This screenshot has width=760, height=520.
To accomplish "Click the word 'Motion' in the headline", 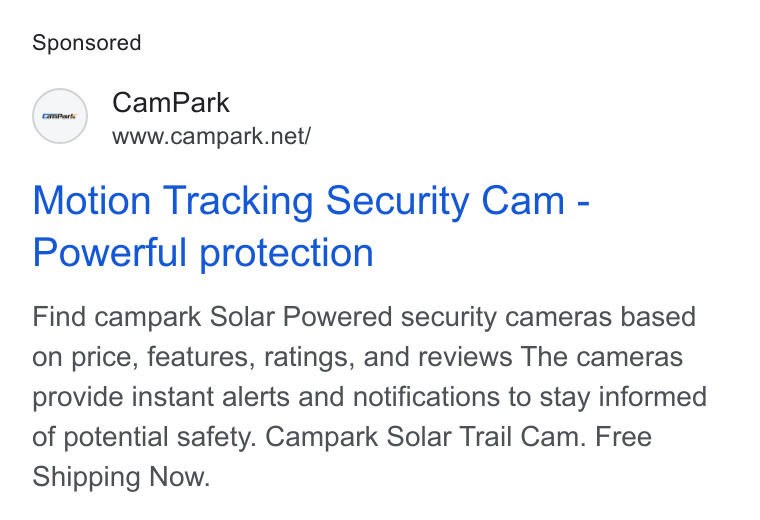I will (x=92, y=201).
